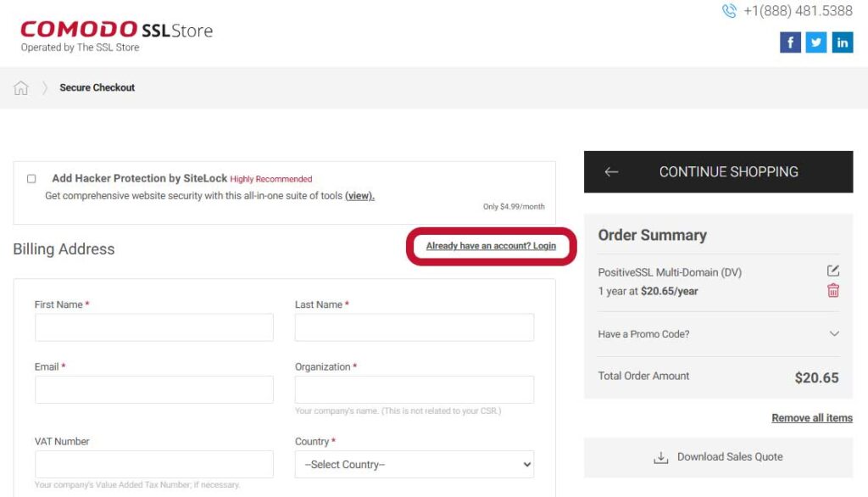Expand the Have a Promo Code section
Screen dimensions: 868x497
[719, 334]
